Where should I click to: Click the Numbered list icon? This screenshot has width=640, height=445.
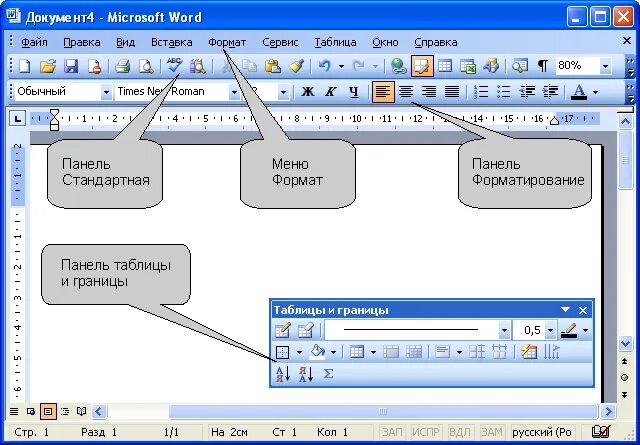[482, 91]
